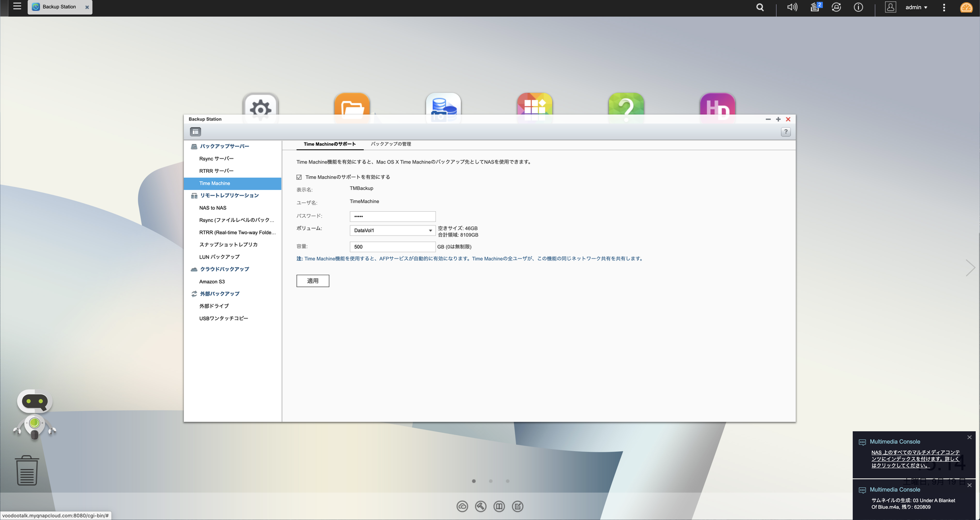This screenshot has height=520, width=980.
Task: Open the volume control speaker icon
Action: (x=792, y=7)
